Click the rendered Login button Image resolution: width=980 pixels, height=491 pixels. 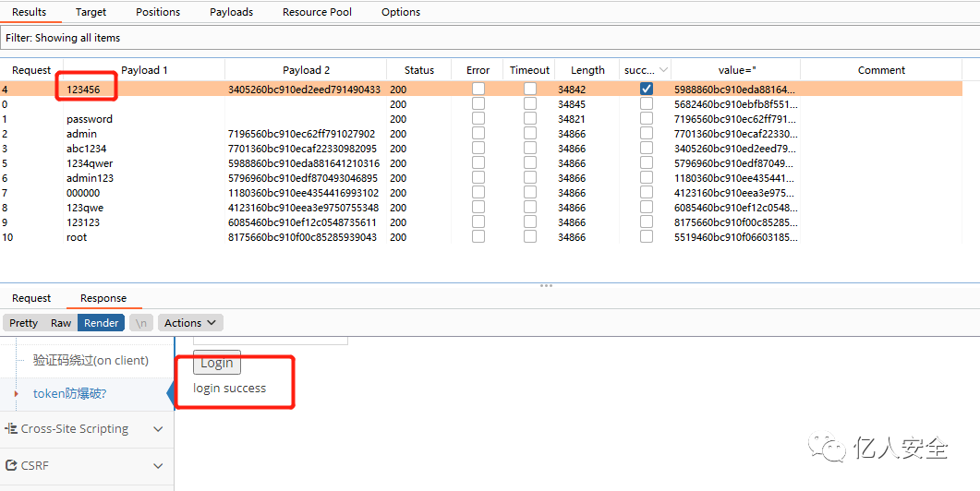point(217,363)
